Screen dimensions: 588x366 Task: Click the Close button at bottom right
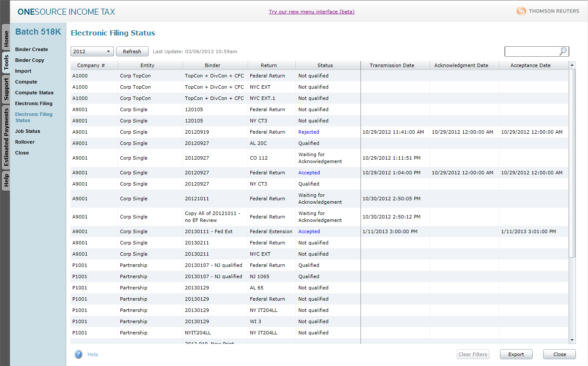tap(559, 354)
